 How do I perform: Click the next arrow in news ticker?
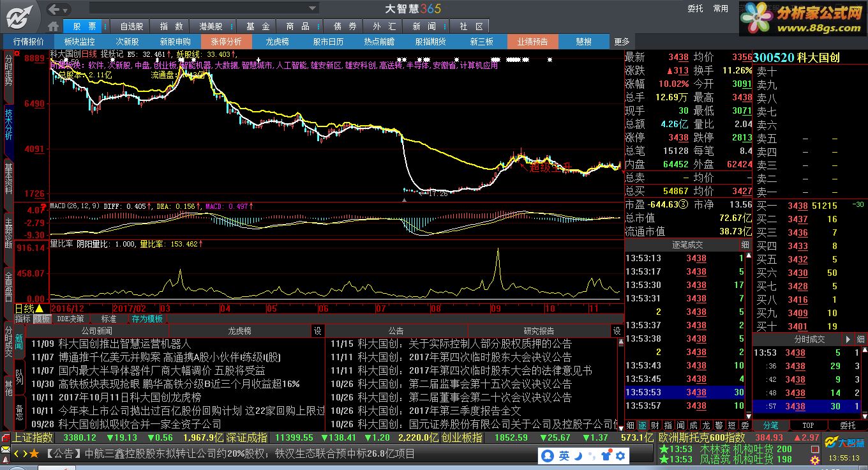25,453
